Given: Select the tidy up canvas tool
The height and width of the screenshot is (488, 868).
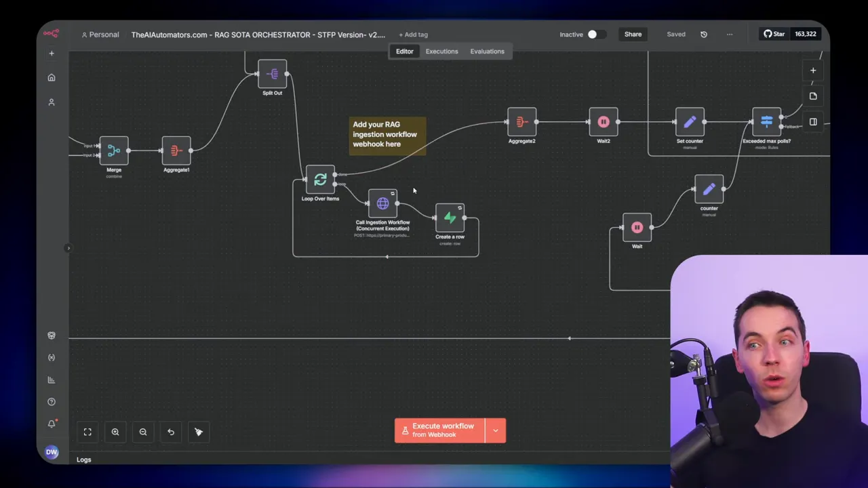Looking at the screenshot, I should pos(198,432).
